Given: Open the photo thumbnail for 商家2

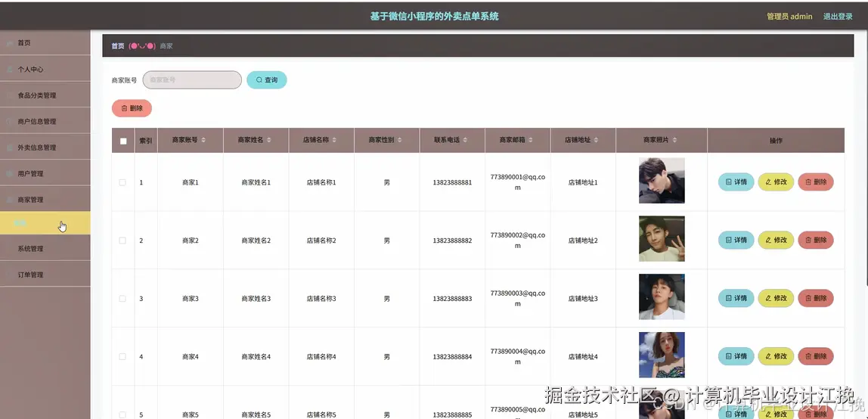Looking at the screenshot, I should (x=662, y=238).
